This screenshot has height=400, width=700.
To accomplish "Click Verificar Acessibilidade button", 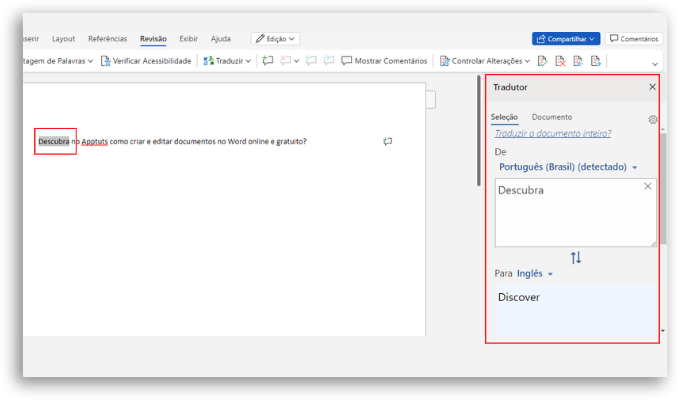I will (x=146, y=61).
